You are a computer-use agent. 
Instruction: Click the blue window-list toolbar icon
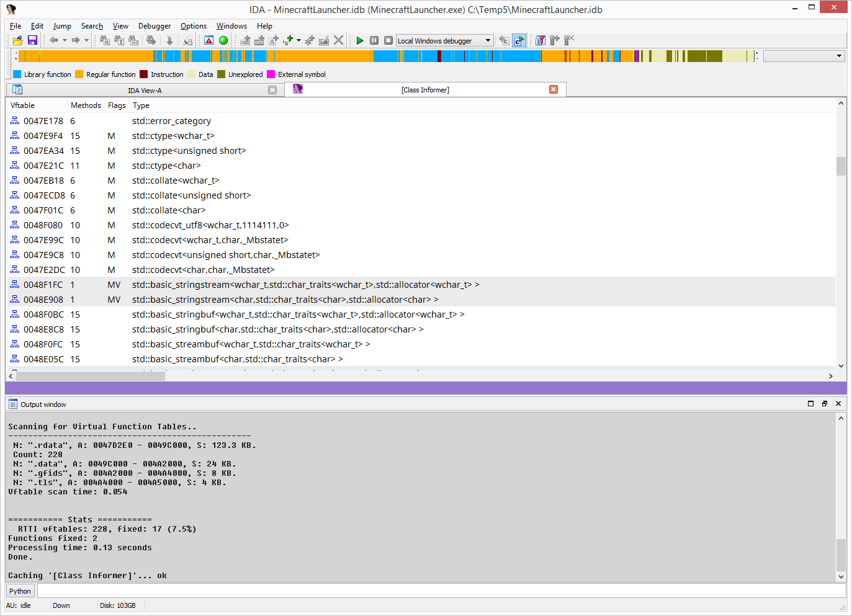(x=540, y=40)
